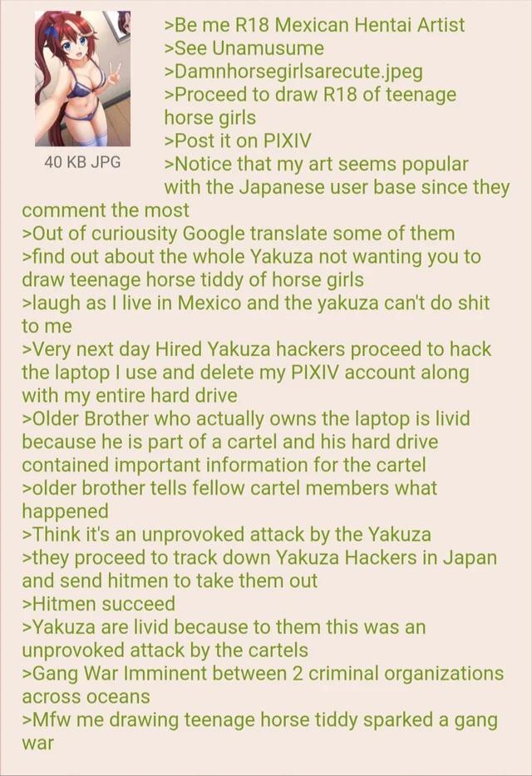Click the 'See Unamusume' greentext line
The width and height of the screenshot is (532, 776).
coord(244,48)
